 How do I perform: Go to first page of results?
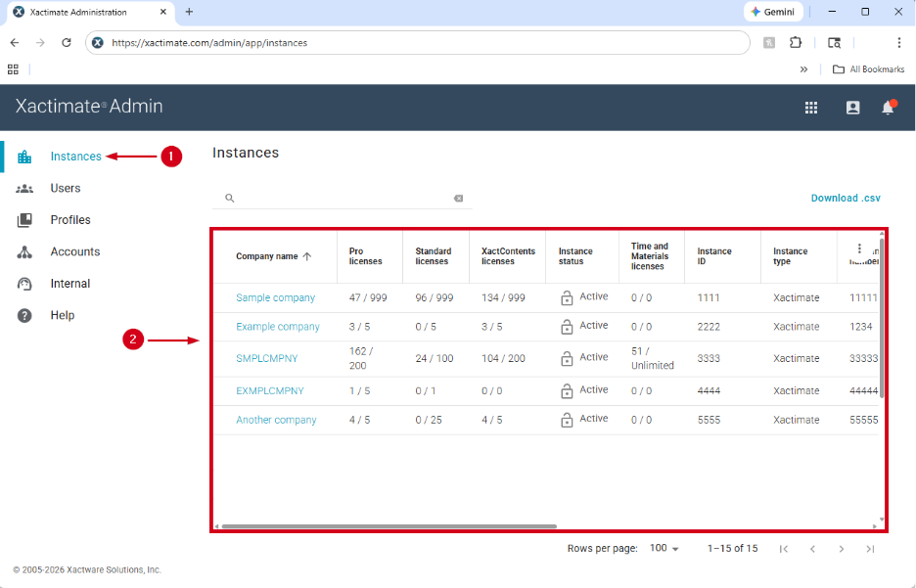(784, 549)
